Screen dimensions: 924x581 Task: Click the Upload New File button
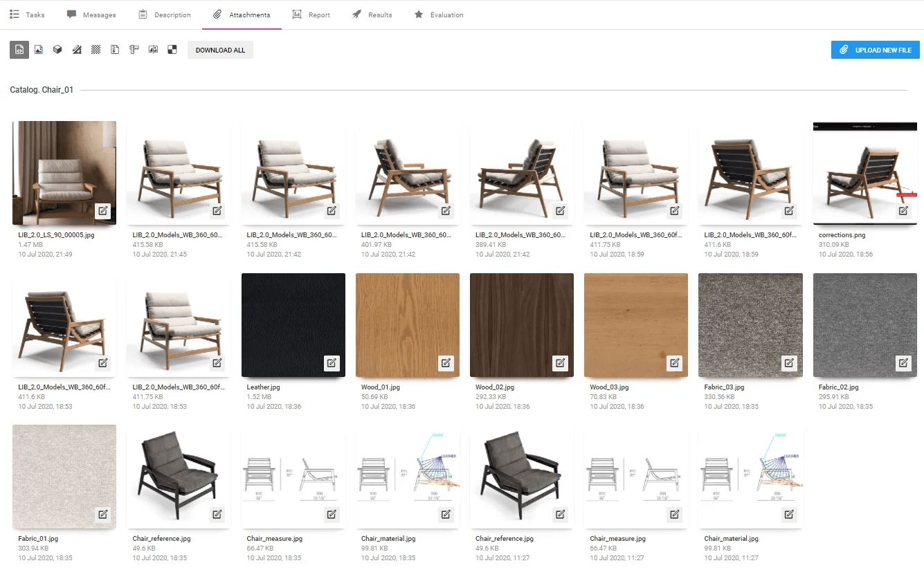[875, 50]
